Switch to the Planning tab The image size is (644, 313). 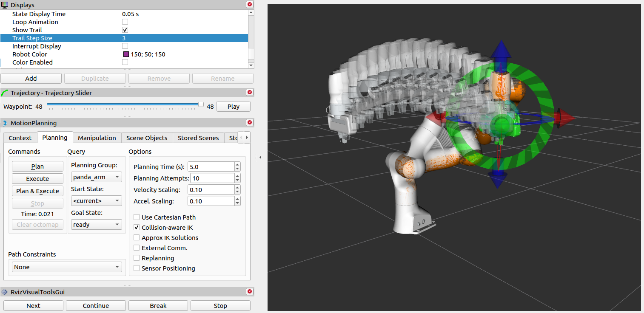(54, 138)
